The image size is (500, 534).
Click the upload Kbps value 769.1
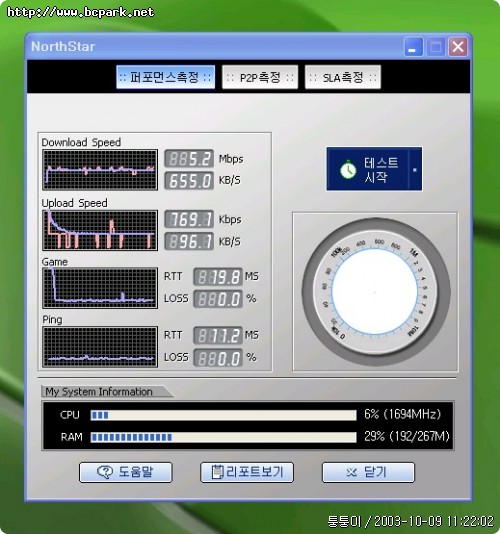click(x=189, y=219)
